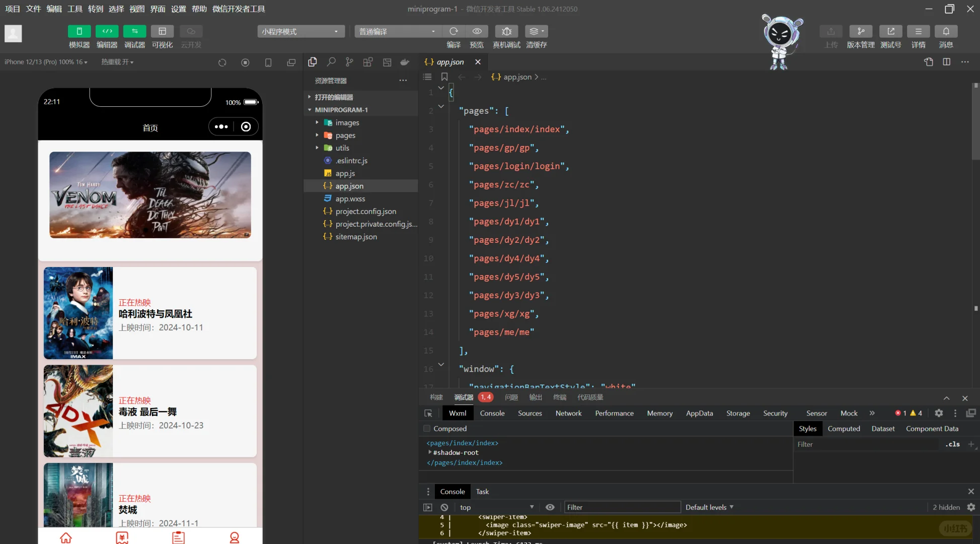Toggle the 调试器 debugger panel button
980x544 pixels.
click(x=134, y=31)
